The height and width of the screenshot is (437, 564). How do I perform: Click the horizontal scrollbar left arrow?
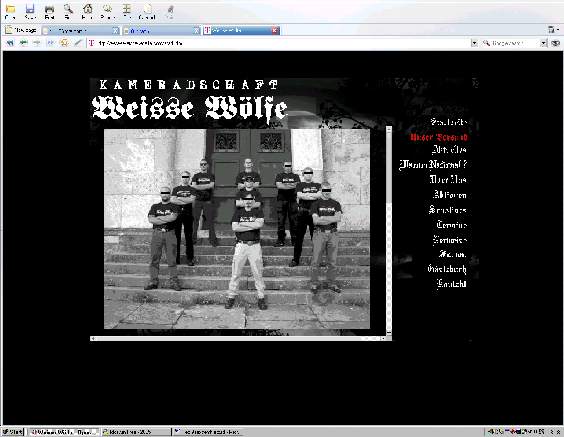(93, 338)
